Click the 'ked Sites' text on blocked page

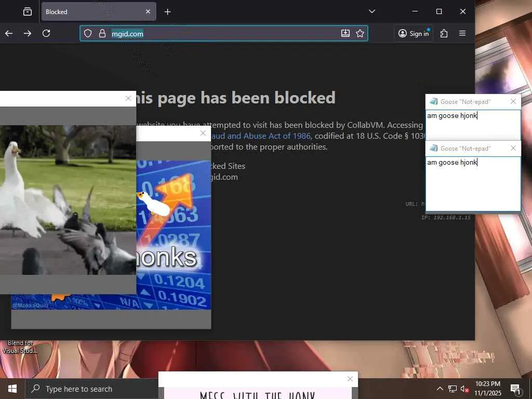tap(228, 166)
